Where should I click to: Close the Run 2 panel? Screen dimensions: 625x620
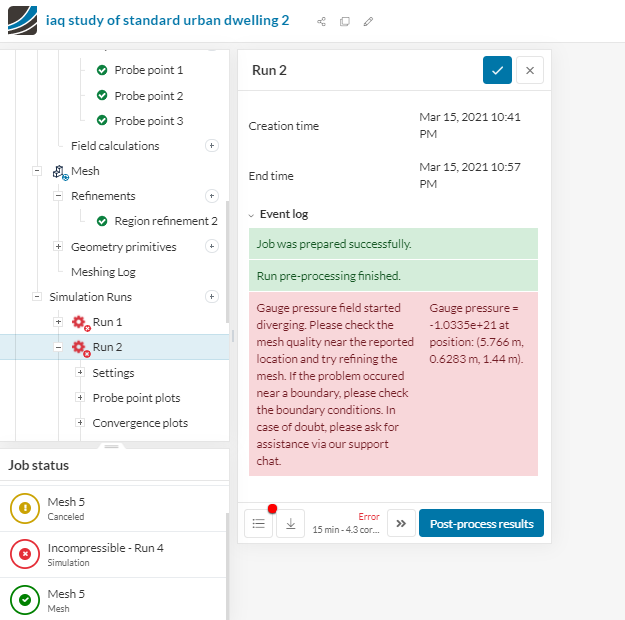[530, 70]
